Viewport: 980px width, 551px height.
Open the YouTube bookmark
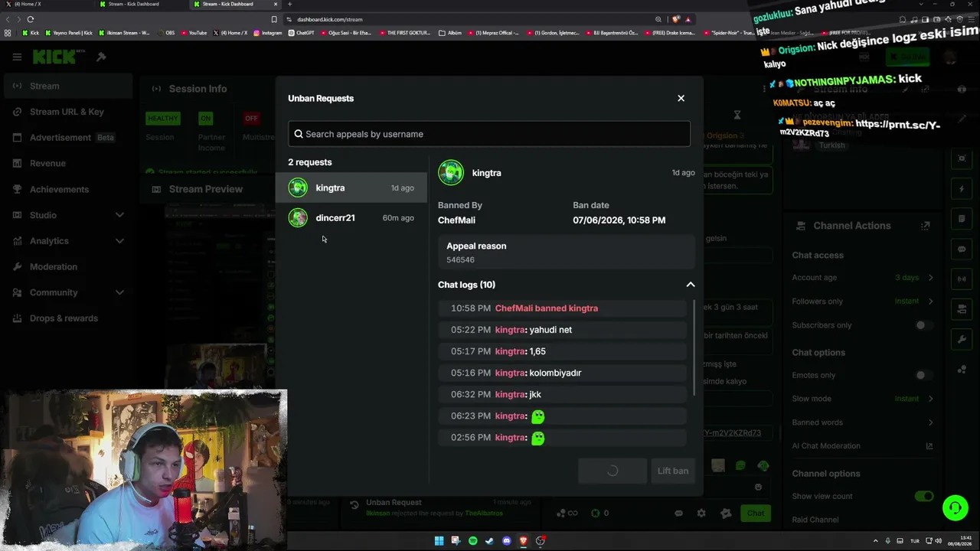click(x=193, y=33)
